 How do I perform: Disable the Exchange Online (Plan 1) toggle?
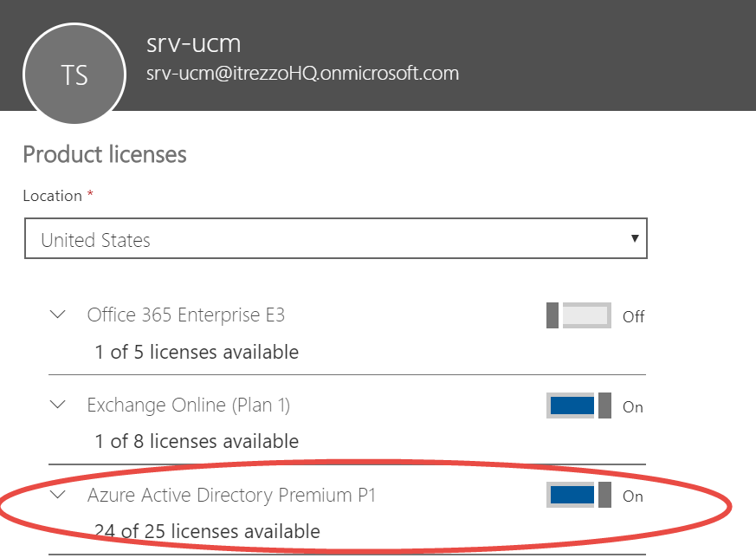578,406
